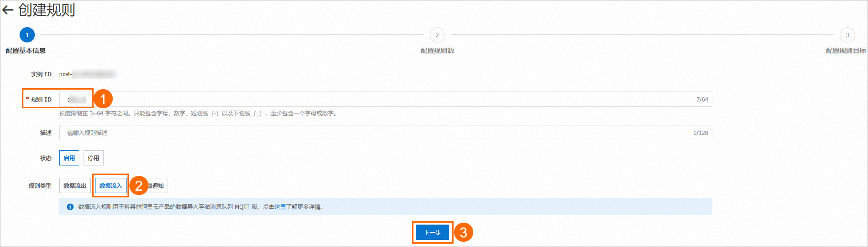
Task: Open the 这里 link for more details
Action: (280, 207)
